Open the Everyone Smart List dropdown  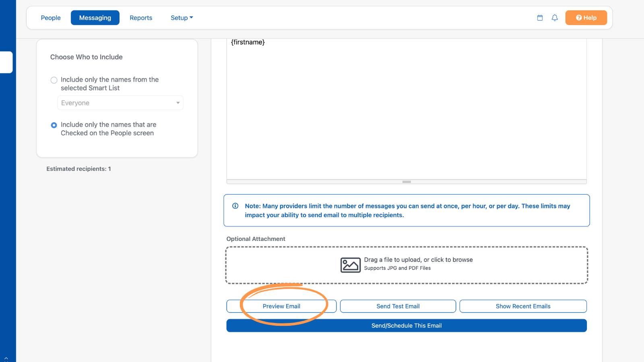(x=120, y=103)
